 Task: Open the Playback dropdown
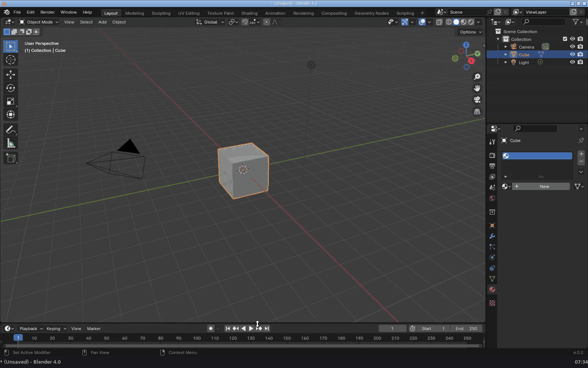point(31,329)
